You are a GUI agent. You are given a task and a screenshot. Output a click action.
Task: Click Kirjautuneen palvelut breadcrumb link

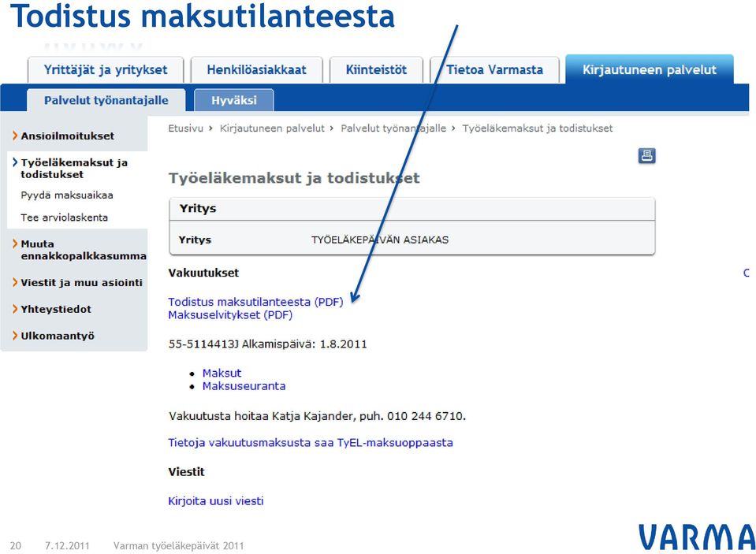point(272,128)
